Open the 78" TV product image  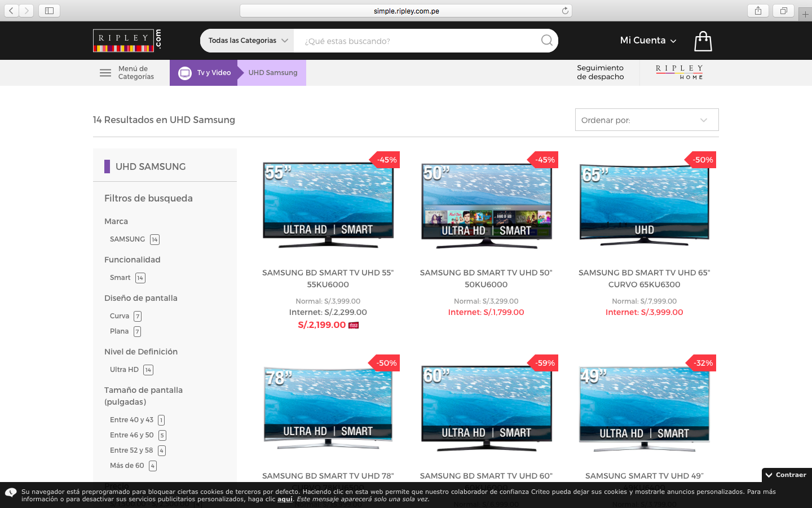tap(328, 408)
